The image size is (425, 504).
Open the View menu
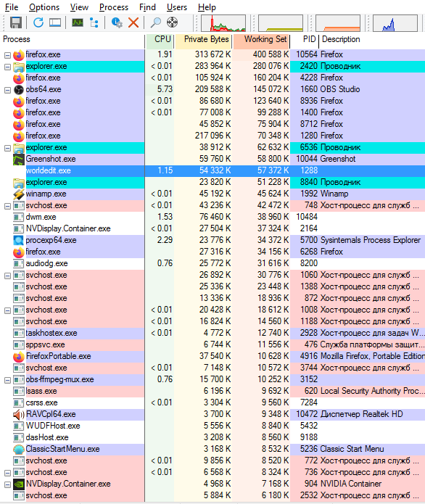[79, 7]
